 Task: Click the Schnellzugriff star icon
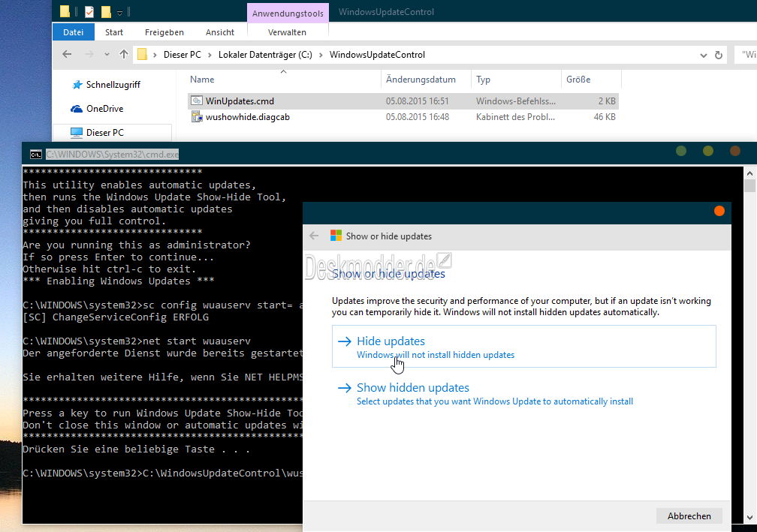[x=77, y=85]
